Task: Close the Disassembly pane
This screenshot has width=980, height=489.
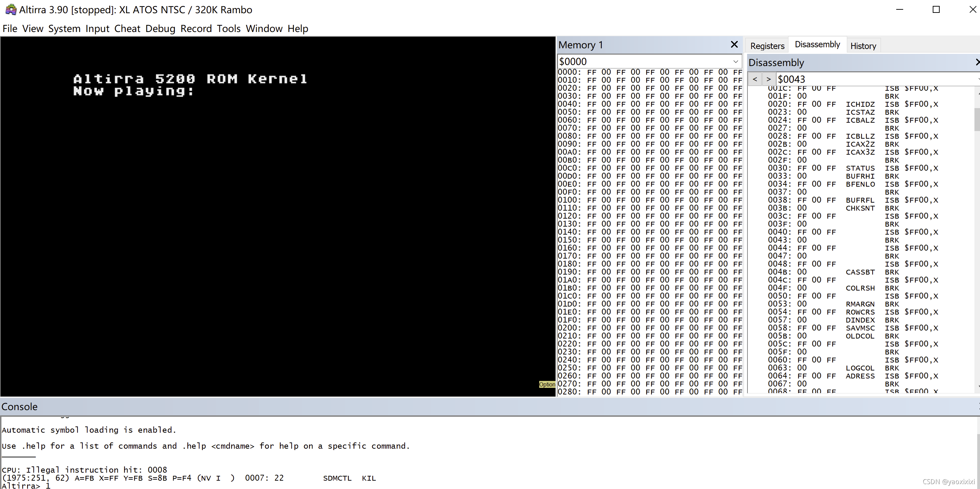Action: [x=977, y=62]
